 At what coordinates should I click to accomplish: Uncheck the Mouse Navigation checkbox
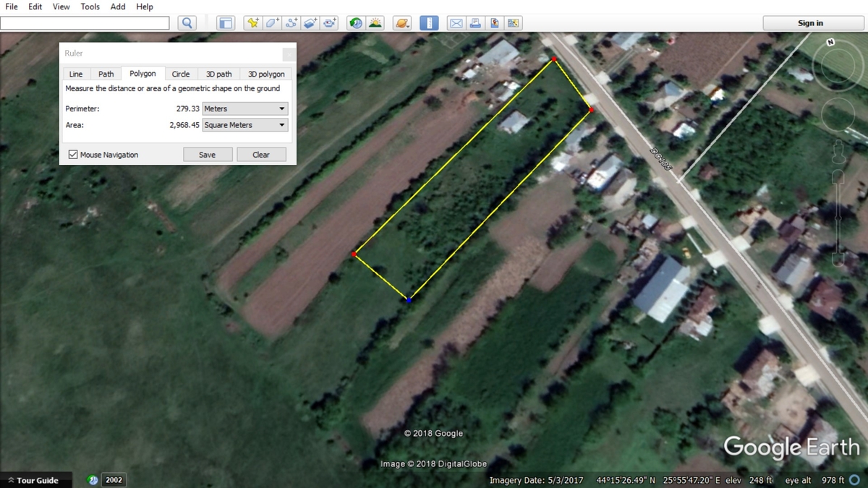click(x=73, y=155)
